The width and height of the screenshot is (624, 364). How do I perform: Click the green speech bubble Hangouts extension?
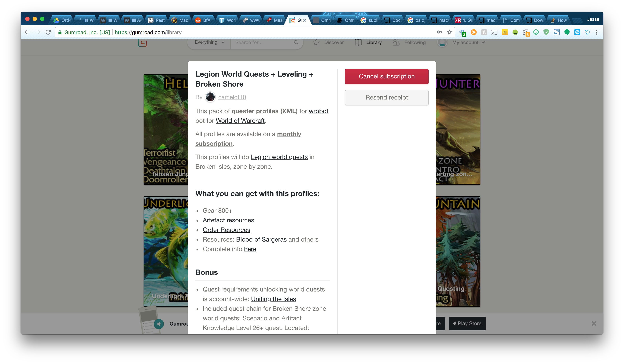567,32
